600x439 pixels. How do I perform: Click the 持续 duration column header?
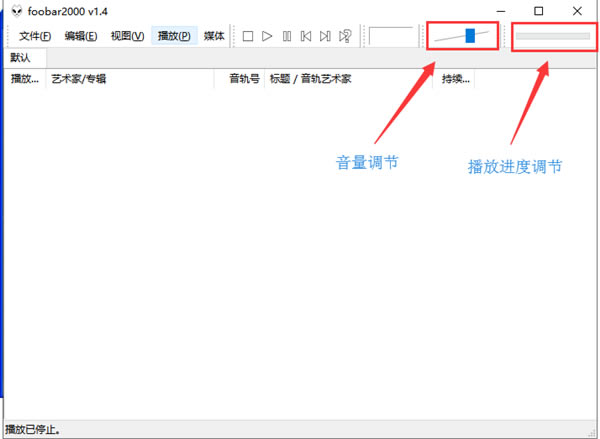(x=456, y=79)
